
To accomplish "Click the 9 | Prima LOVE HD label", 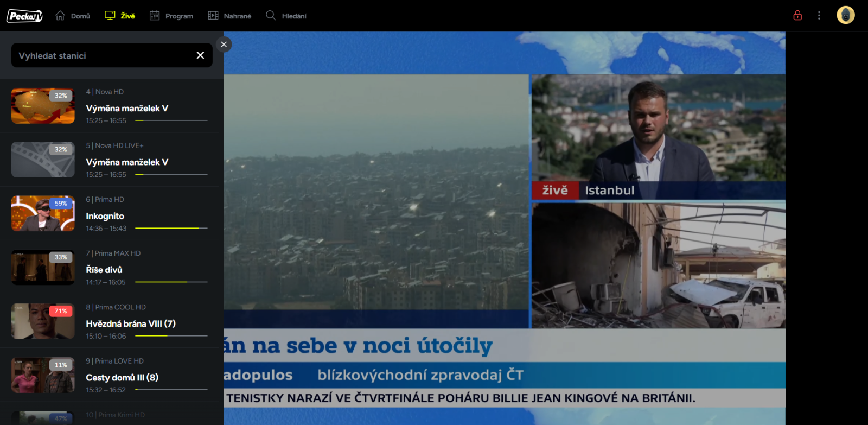I will (114, 361).
